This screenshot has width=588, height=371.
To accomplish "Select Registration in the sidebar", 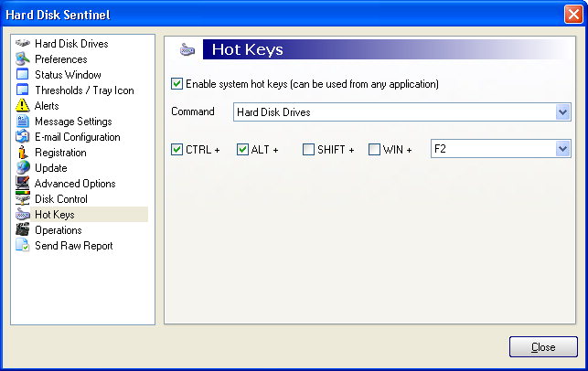I will 60,153.
